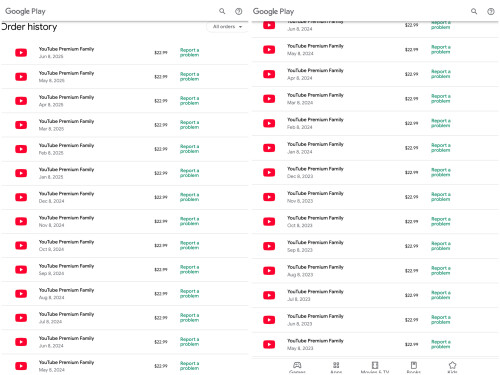500x375 pixels.
Task: Click YouTube icon for Mar 8, 2024 order
Action: coord(269,99)
